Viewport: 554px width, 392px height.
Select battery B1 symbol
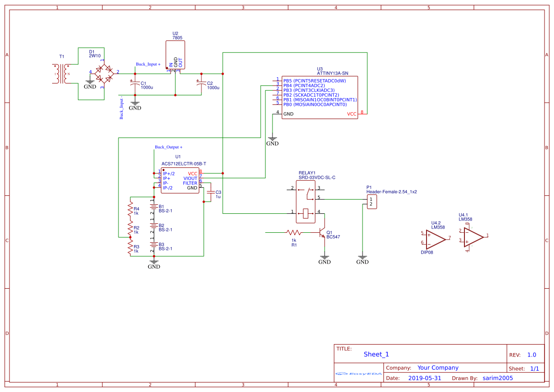click(x=154, y=206)
